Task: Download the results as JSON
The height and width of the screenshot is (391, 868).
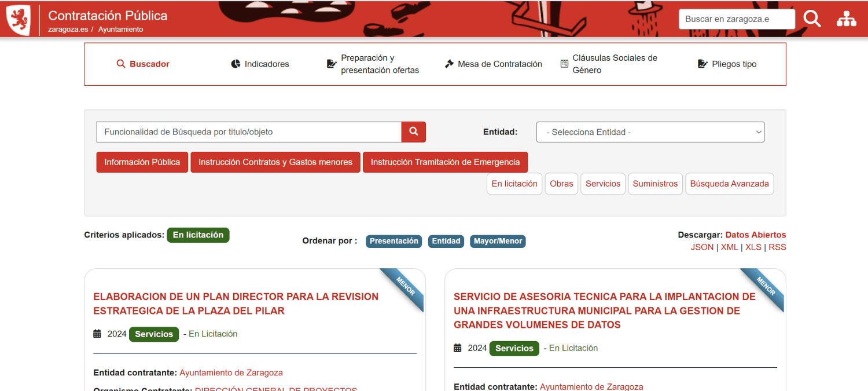Action: point(702,247)
